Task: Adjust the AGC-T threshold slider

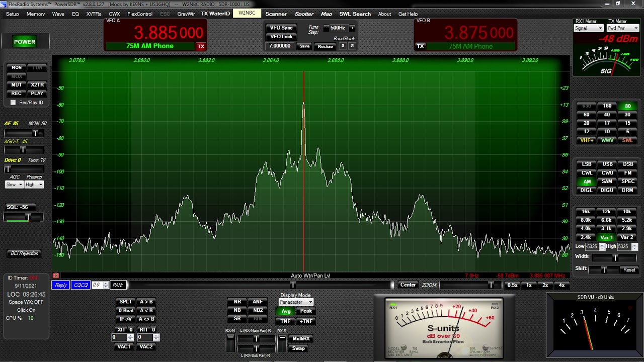Action: pyautogui.click(x=24, y=150)
